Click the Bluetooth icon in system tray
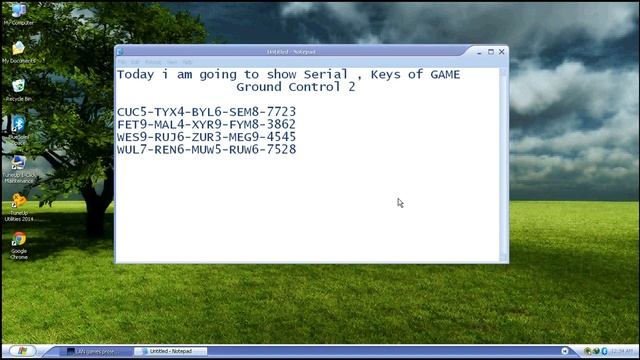The image size is (640, 360). tap(604, 351)
